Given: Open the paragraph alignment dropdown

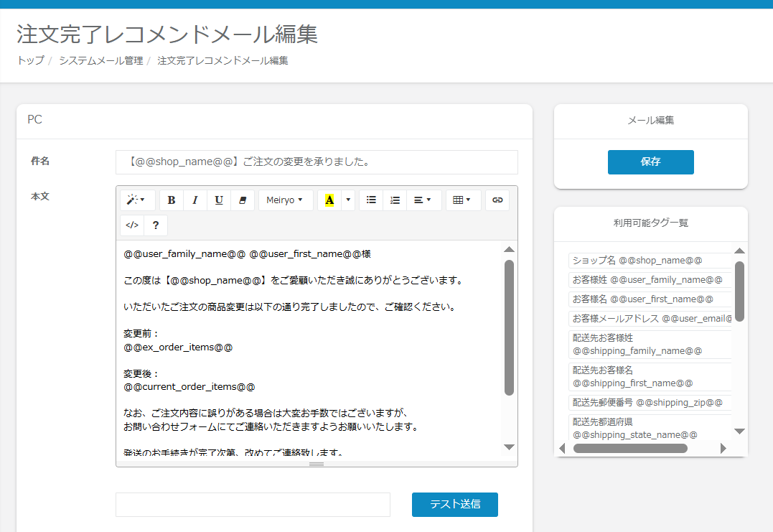Looking at the screenshot, I should coord(423,200).
